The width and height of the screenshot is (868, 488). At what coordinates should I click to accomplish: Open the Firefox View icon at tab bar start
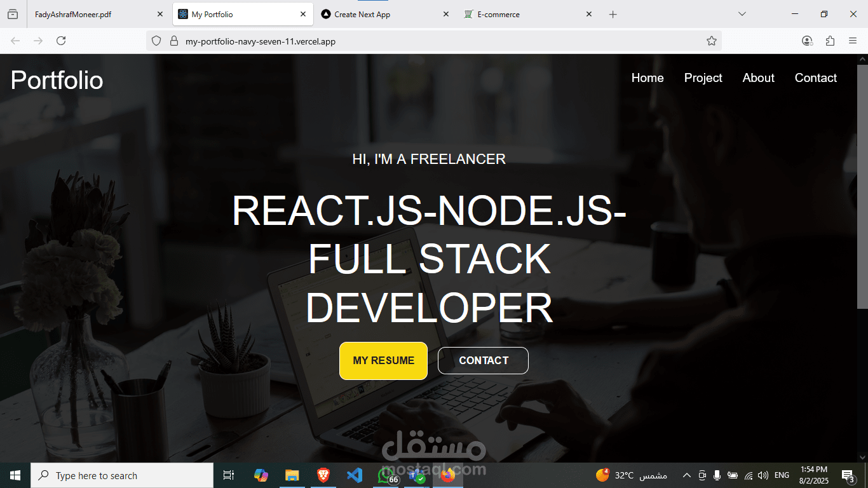13,14
